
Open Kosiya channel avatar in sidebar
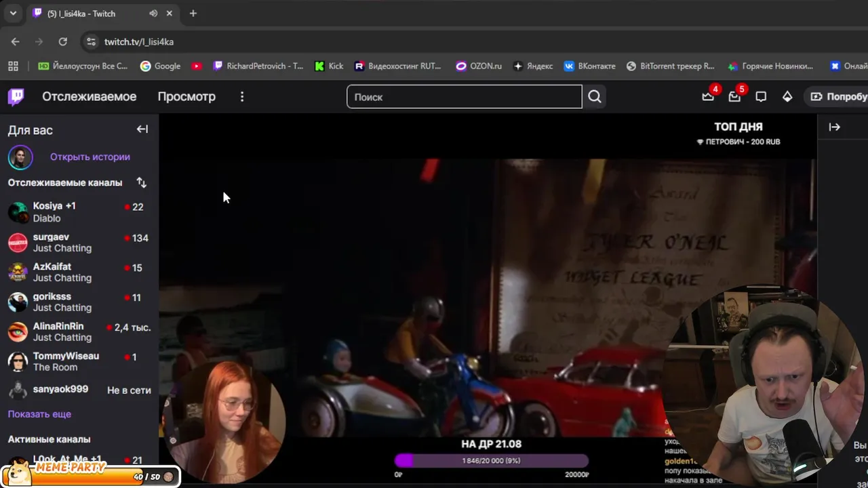pyautogui.click(x=18, y=212)
